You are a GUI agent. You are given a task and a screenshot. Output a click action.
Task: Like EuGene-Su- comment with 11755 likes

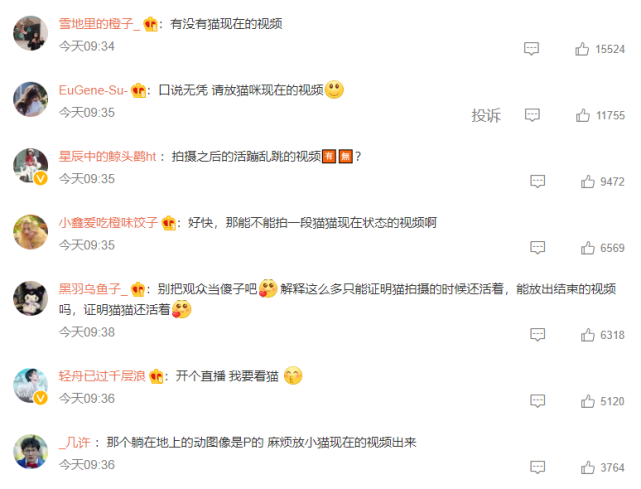583,115
